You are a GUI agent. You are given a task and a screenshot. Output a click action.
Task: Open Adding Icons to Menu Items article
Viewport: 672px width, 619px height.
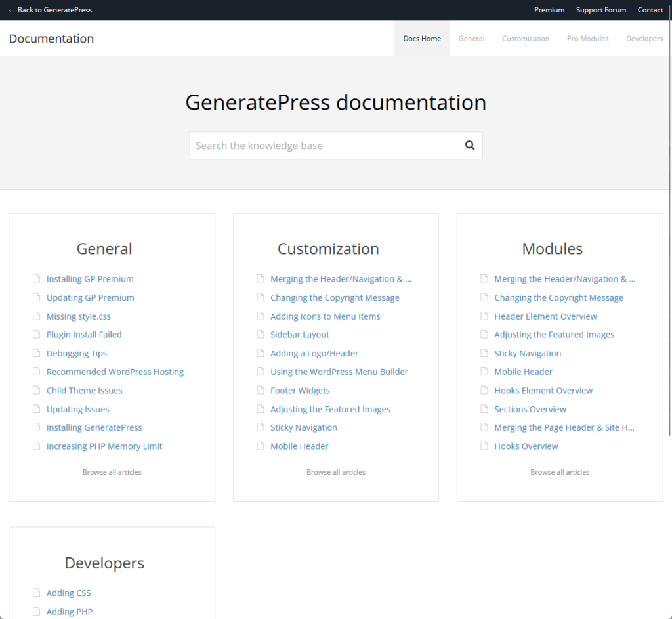click(x=325, y=316)
